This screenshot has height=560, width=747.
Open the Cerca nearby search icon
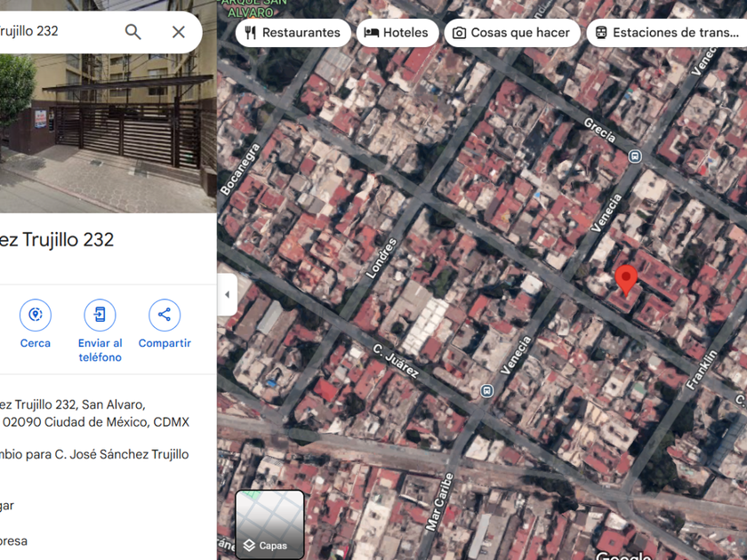tap(36, 316)
